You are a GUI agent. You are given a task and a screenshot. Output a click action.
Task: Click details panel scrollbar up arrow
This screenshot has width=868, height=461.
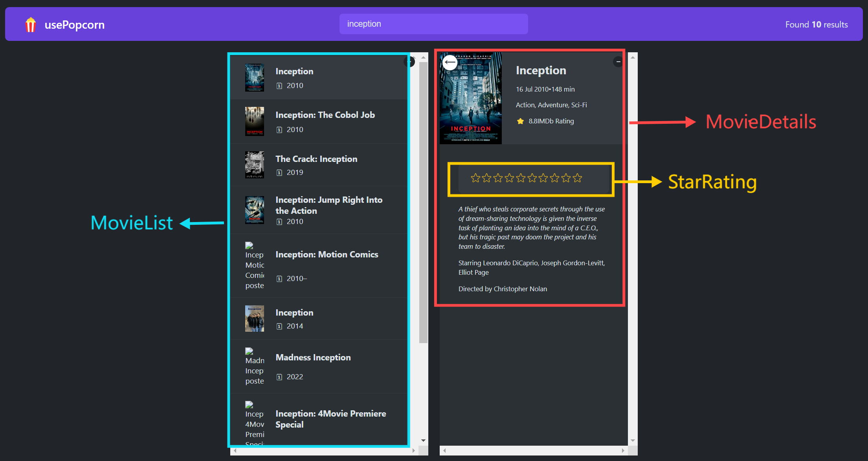633,57
